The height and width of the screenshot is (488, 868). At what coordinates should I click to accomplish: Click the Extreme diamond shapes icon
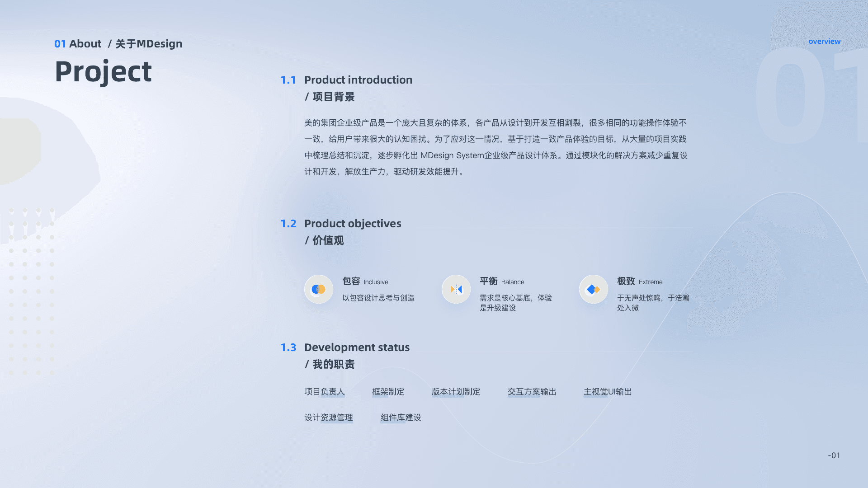594,289
